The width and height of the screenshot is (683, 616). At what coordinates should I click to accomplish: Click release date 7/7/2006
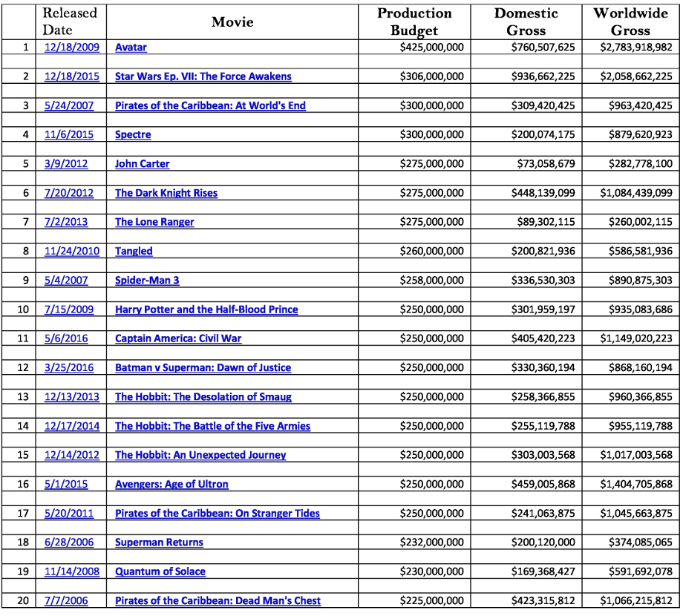66,600
